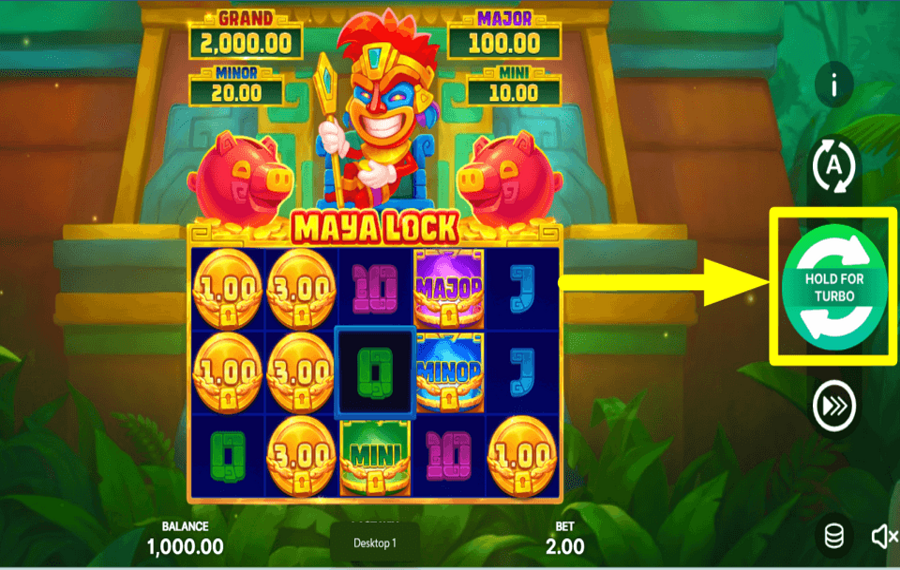The height and width of the screenshot is (570, 900).
Task: Click the MINOR 20.00 jackpot display
Action: point(236,86)
